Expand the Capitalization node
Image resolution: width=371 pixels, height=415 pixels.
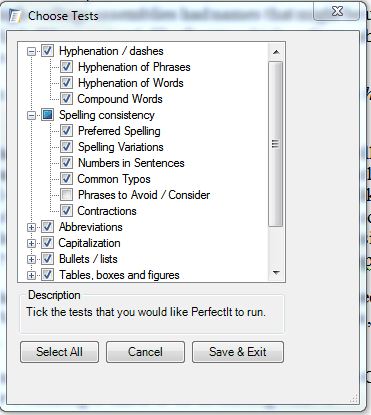click(31, 243)
